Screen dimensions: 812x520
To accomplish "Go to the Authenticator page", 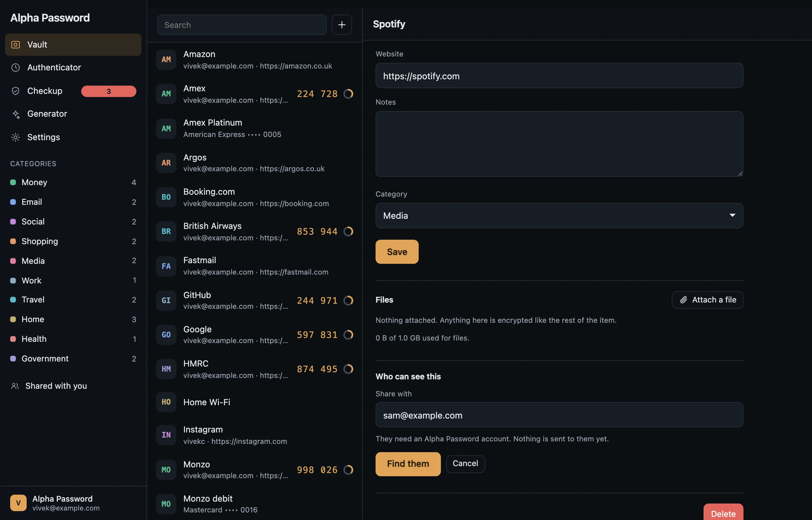I will 73,68.
